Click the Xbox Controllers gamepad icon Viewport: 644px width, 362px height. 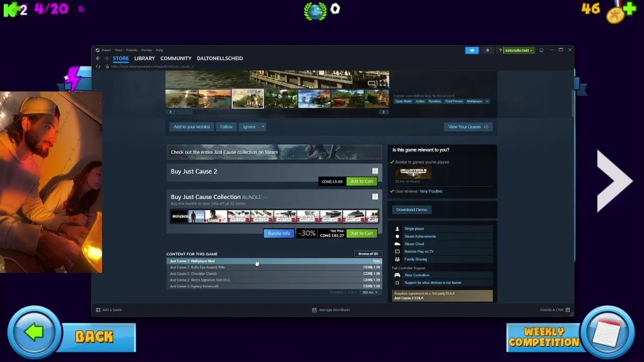397,275
